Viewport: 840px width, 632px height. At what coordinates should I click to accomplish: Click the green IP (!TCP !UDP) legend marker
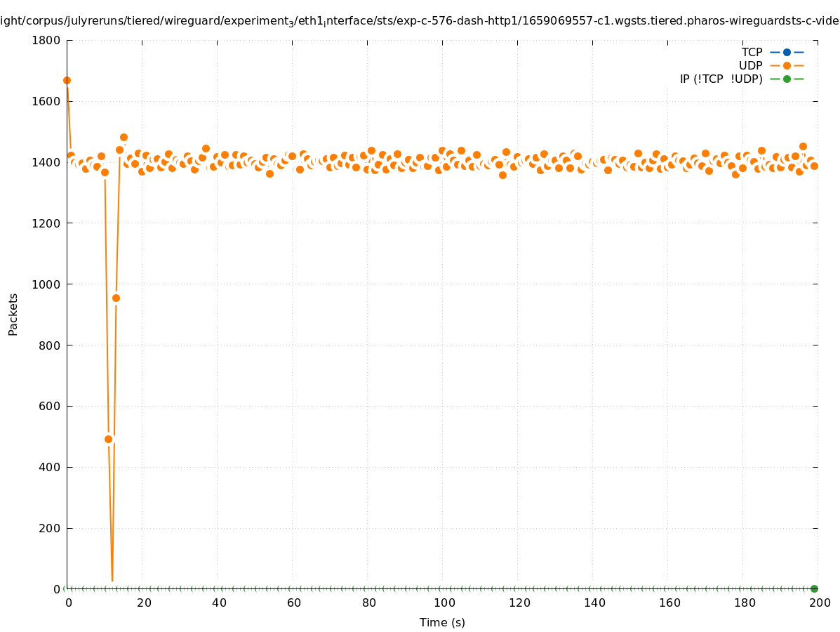coord(787,79)
